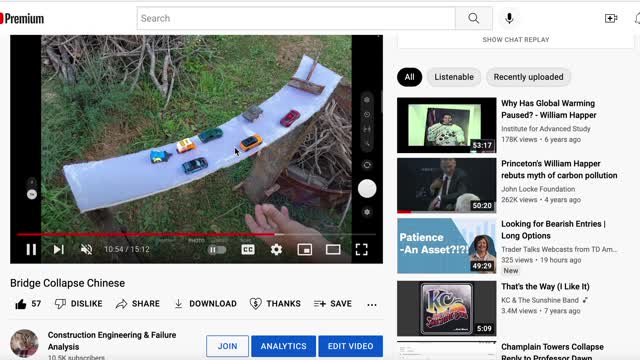Open Why Has Global Warming Paused thumbnail
This screenshot has width=640, height=360.
click(x=447, y=125)
